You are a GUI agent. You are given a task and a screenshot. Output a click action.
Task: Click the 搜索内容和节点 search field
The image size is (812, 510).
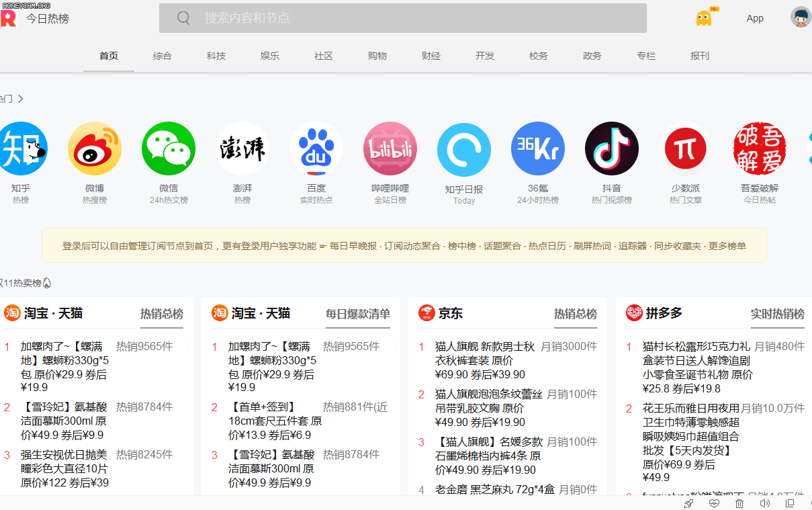coord(403,18)
